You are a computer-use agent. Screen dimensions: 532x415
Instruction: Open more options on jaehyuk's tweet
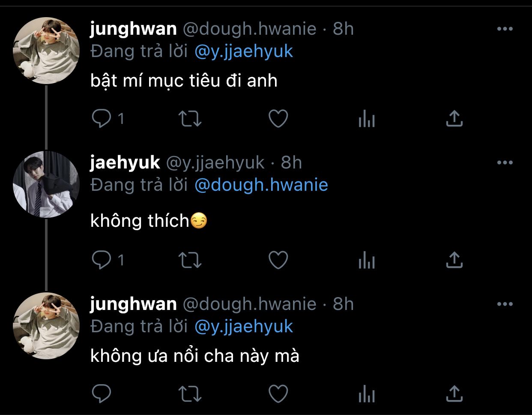(x=505, y=163)
